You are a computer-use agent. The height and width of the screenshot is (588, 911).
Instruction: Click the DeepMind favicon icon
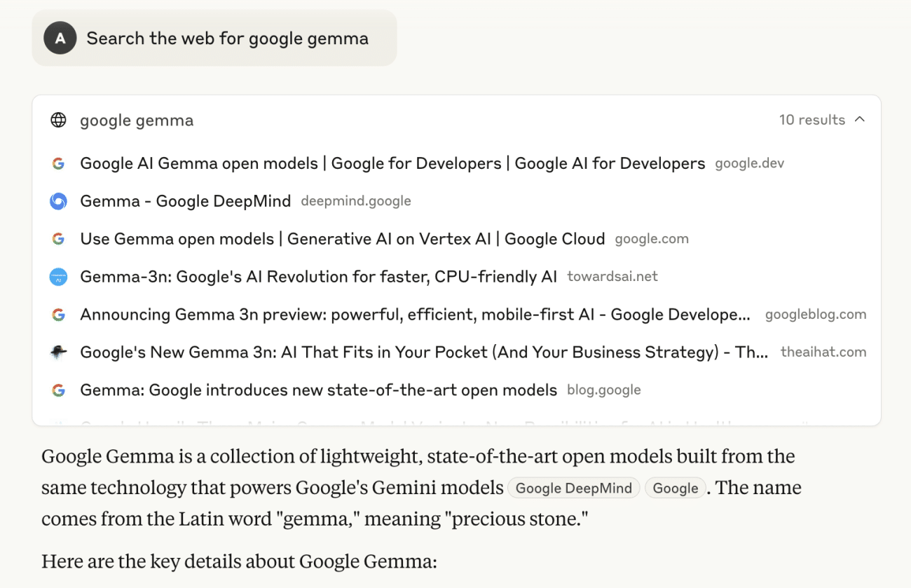pyautogui.click(x=58, y=201)
